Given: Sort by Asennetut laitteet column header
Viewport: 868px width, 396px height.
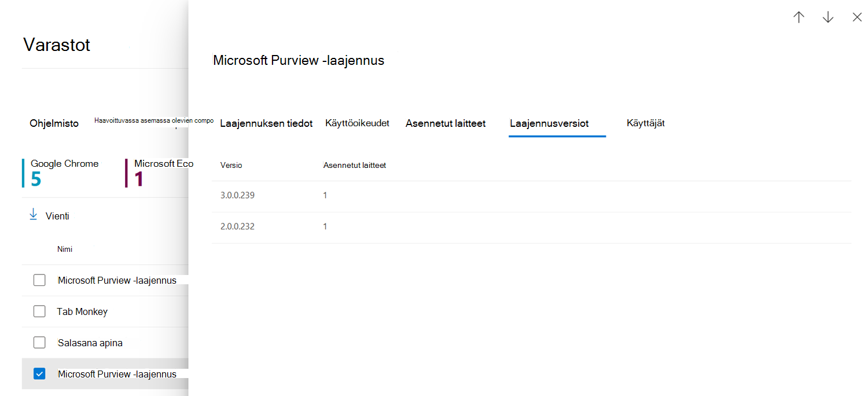Looking at the screenshot, I should [x=355, y=165].
